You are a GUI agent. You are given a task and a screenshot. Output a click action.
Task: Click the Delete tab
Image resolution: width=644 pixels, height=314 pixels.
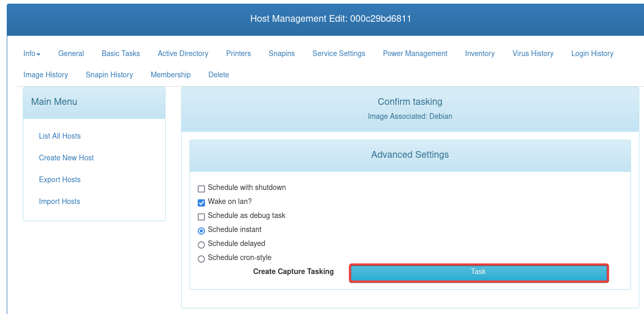pos(218,75)
